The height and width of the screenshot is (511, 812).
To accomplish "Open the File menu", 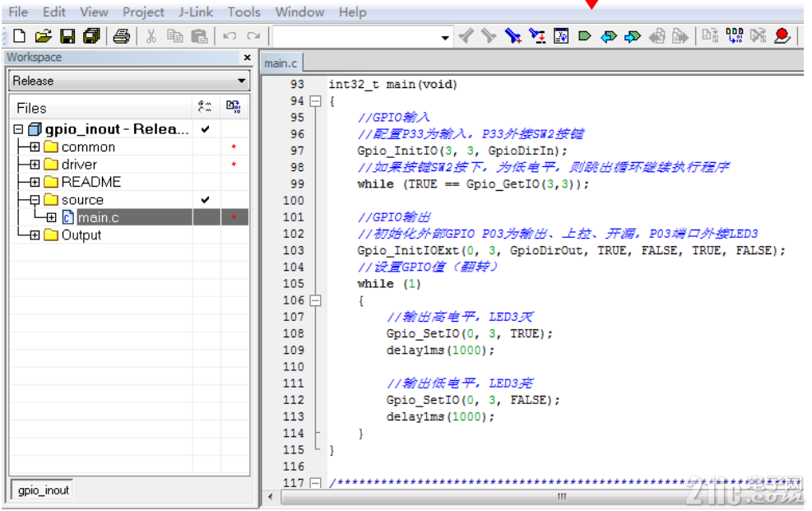I will 18,12.
